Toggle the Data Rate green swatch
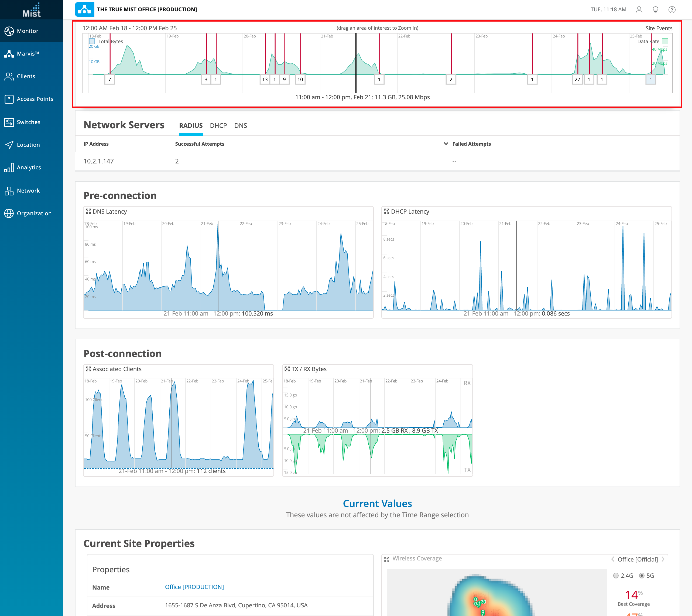Image resolution: width=692 pixels, height=616 pixels. coord(665,41)
